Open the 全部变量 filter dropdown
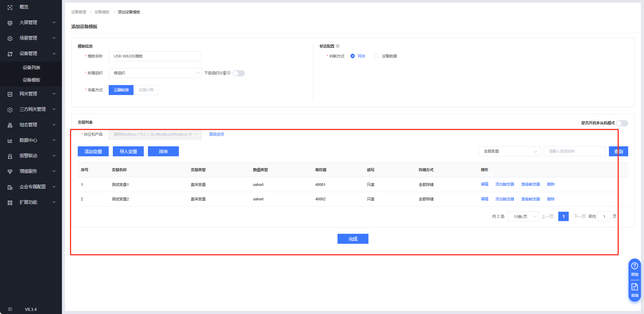Viewport: 644px width, 314px height. [x=509, y=151]
